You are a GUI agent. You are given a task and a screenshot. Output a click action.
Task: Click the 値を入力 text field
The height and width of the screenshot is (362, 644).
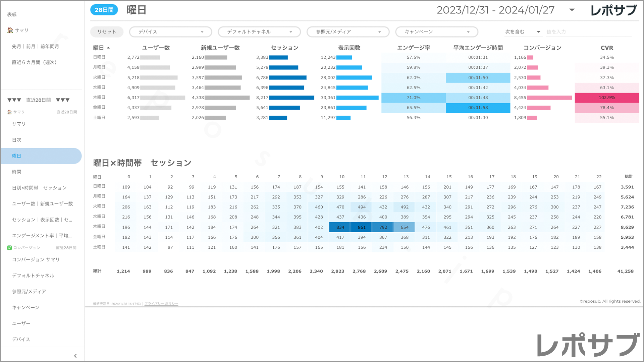coord(588,32)
